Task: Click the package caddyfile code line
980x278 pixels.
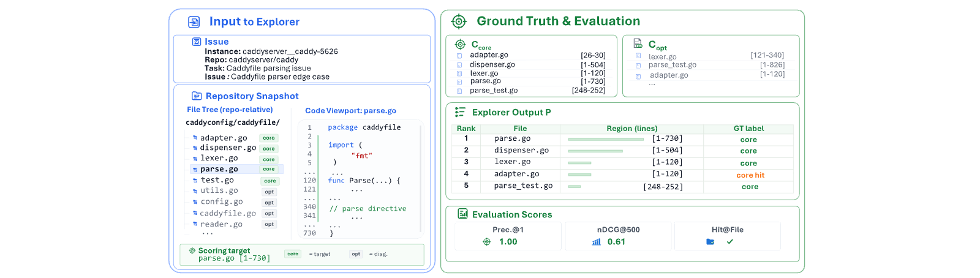Action: [x=364, y=127]
